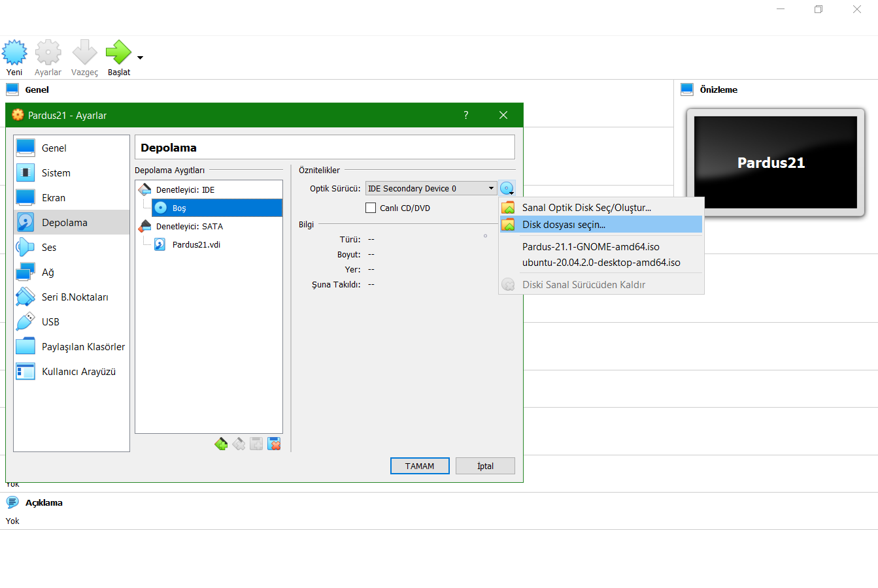
Task: Click the optical disc chooser icon
Action: [x=507, y=189]
